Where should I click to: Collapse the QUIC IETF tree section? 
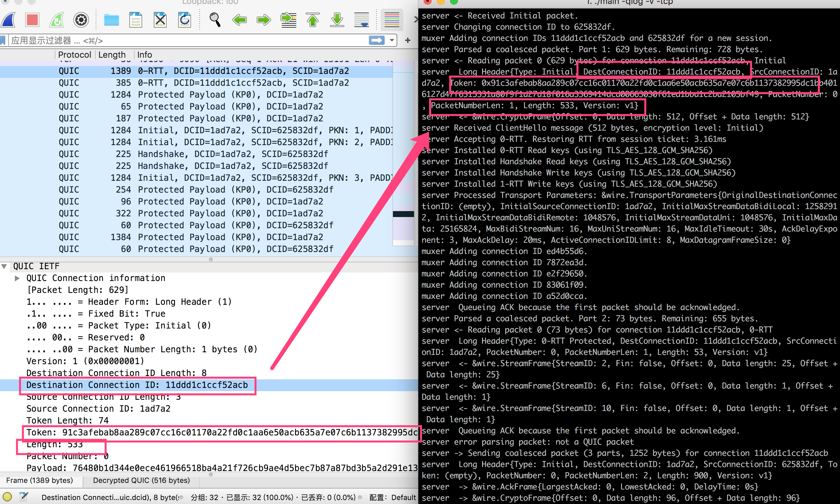(x=4, y=266)
